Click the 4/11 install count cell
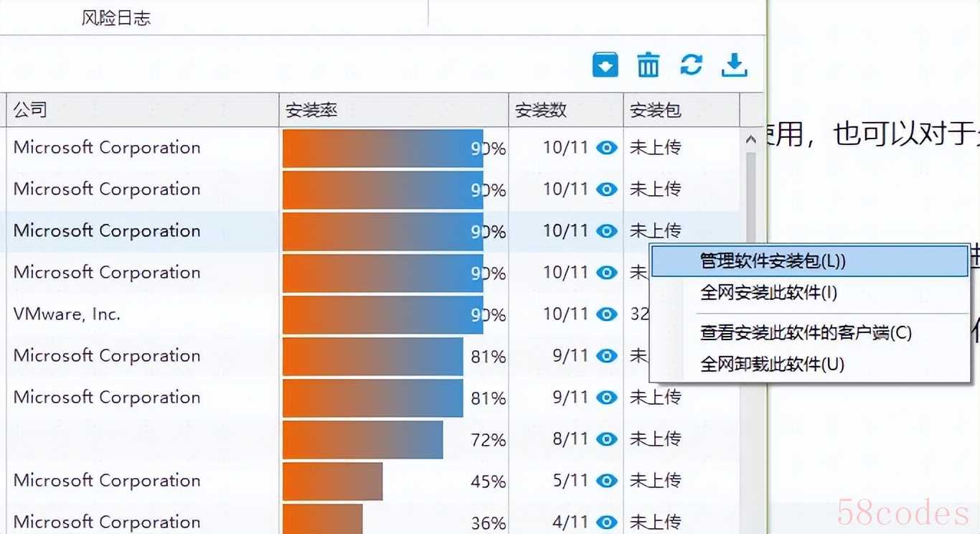Viewport: 980px width, 534px height. [570, 523]
